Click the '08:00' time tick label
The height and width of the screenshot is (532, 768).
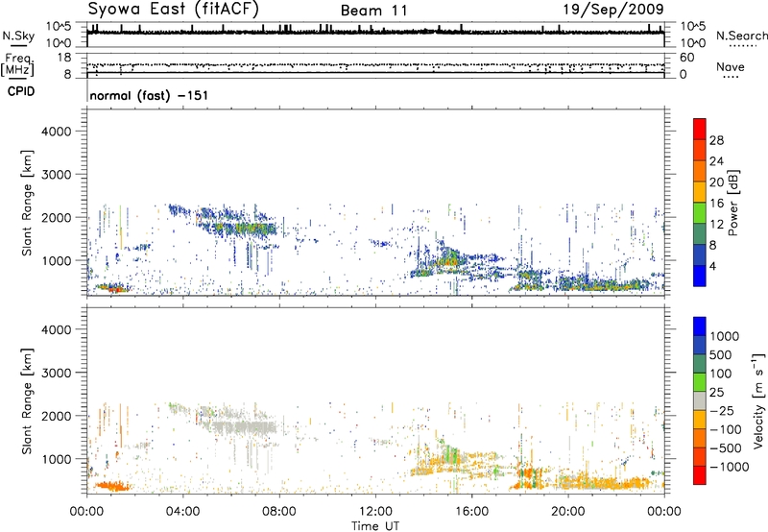(x=278, y=512)
